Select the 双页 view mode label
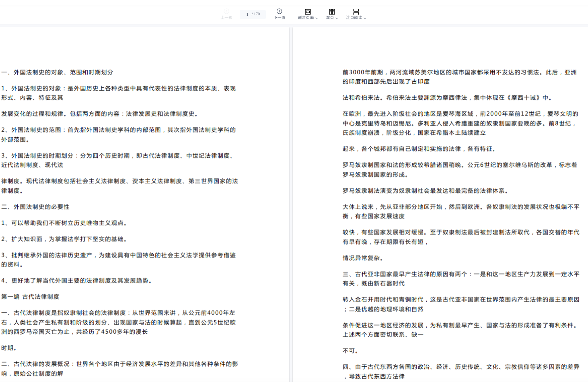This screenshot has height=382, width=588. [x=330, y=18]
